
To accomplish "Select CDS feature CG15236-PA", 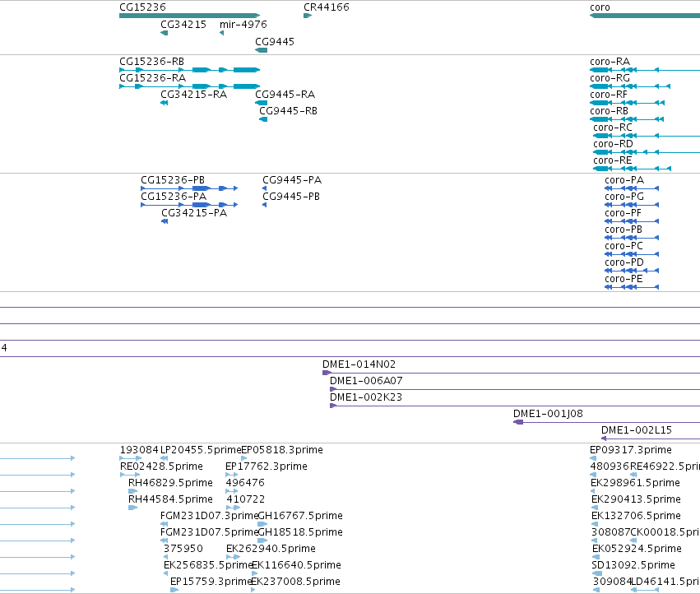I will (x=189, y=205).
